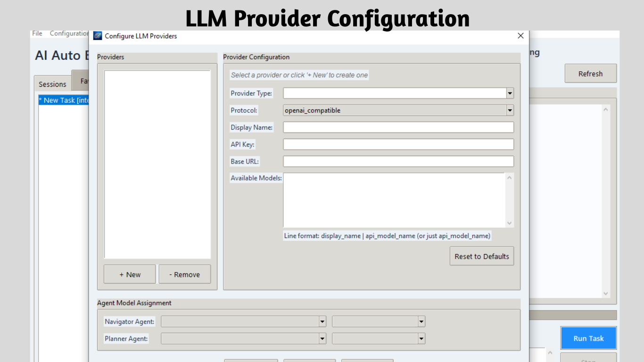Screen dimensions: 644x362
Task: Click the - Remove provider button
Action: (185, 274)
